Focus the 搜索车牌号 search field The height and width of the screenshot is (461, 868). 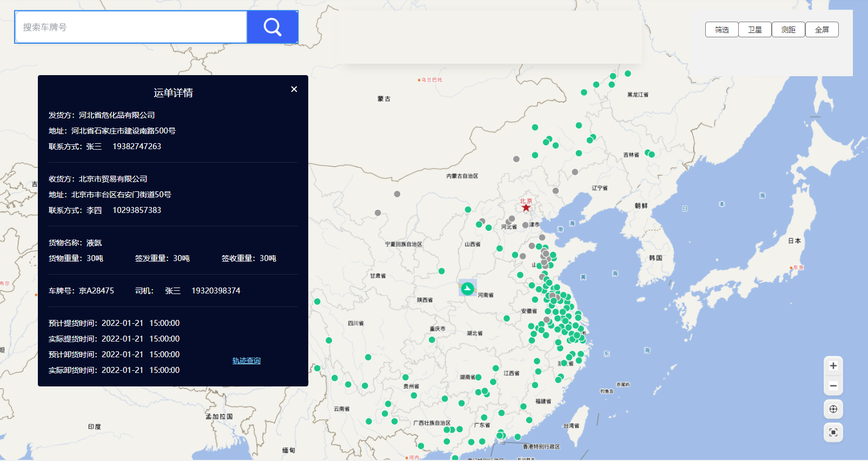[x=131, y=27]
